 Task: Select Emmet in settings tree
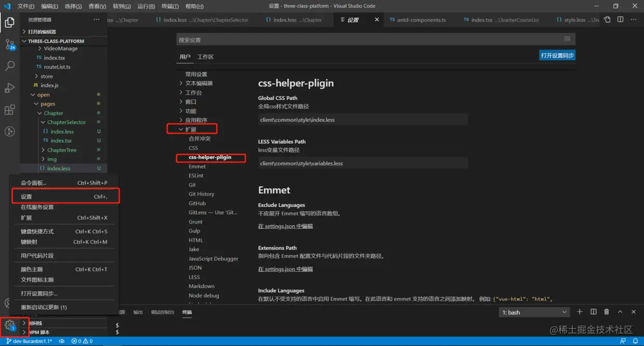[x=197, y=167]
